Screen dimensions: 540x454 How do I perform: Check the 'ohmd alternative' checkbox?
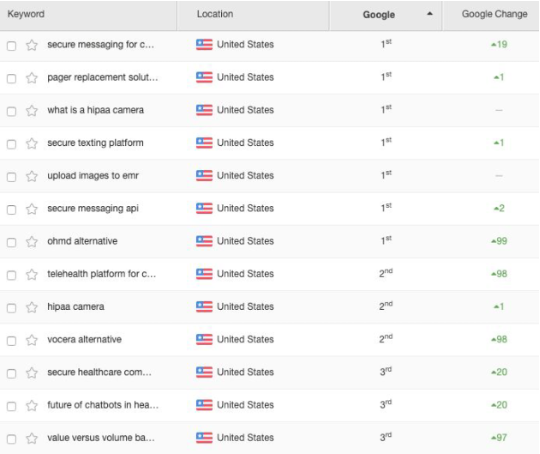tap(11, 242)
